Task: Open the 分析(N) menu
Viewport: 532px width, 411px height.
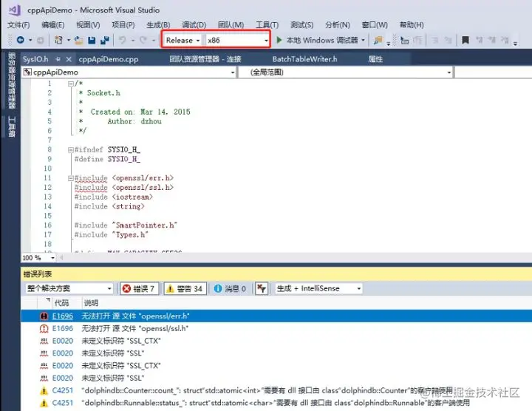Action: [x=338, y=25]
